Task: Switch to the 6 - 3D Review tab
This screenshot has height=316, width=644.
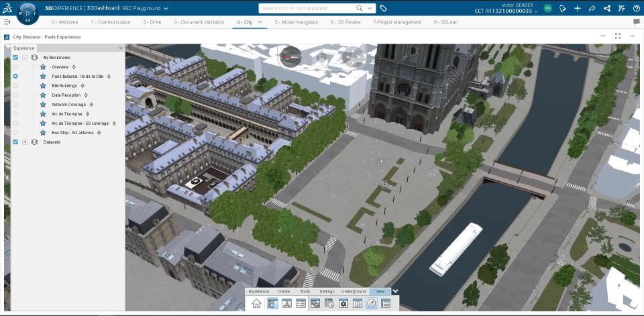Action: 345,22
